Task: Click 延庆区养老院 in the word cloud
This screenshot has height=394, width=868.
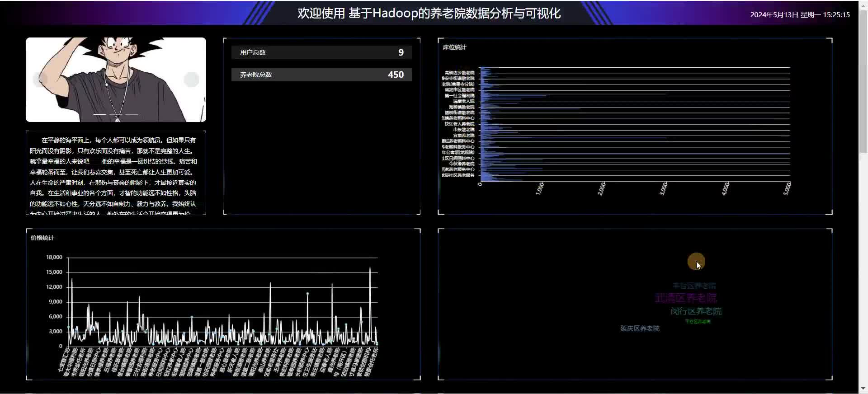Action: (x=640, y=328)
